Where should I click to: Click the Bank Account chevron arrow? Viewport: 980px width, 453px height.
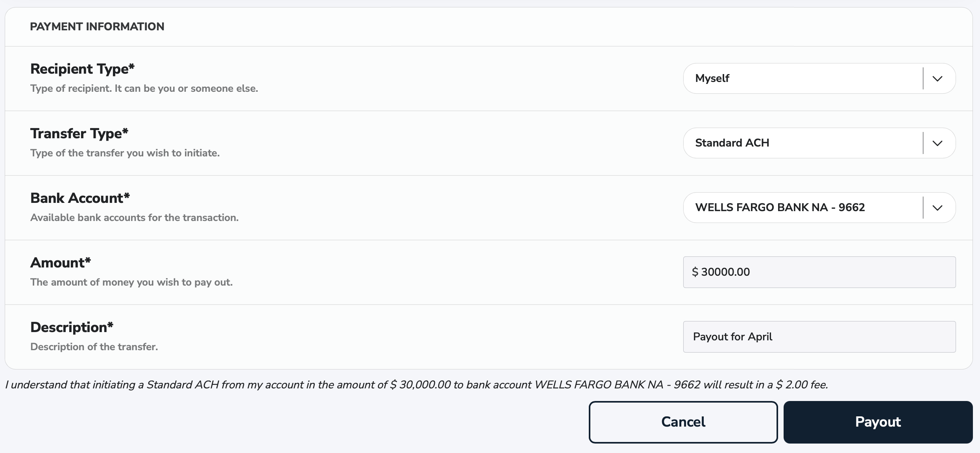tap(937, 208)
